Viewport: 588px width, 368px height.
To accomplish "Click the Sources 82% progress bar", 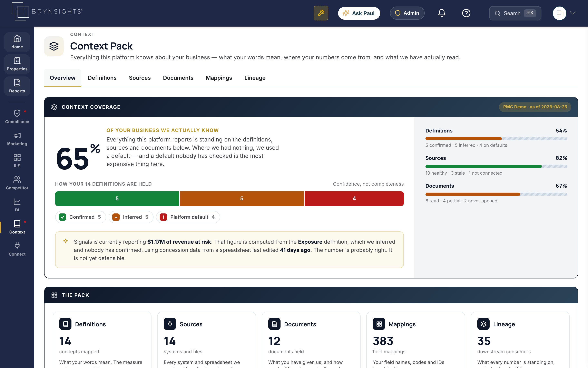I will 496,166.
